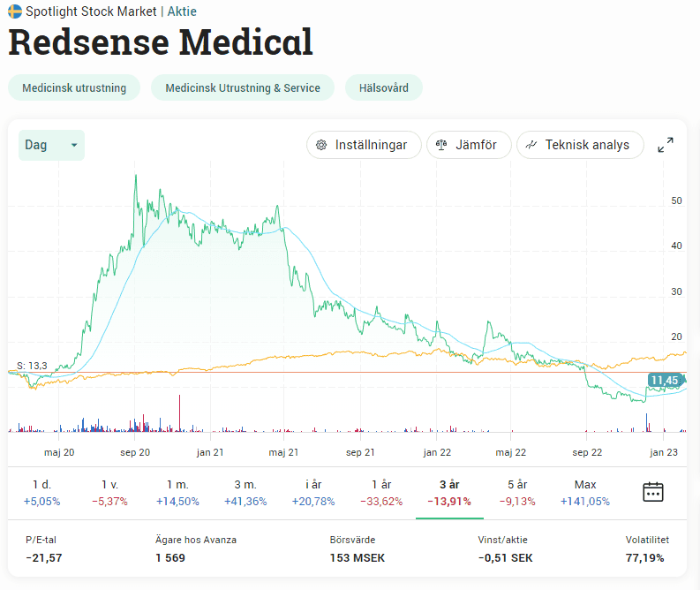This screenshot has width=700, height=590.
Task: Click the Dag dropdown arrow
Action: [74, 145]
